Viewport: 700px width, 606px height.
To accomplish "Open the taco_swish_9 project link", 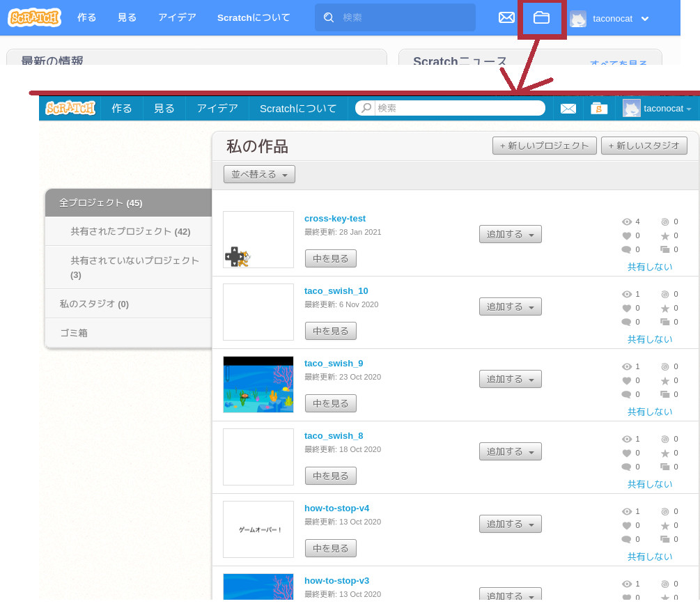I will point(334,363).
